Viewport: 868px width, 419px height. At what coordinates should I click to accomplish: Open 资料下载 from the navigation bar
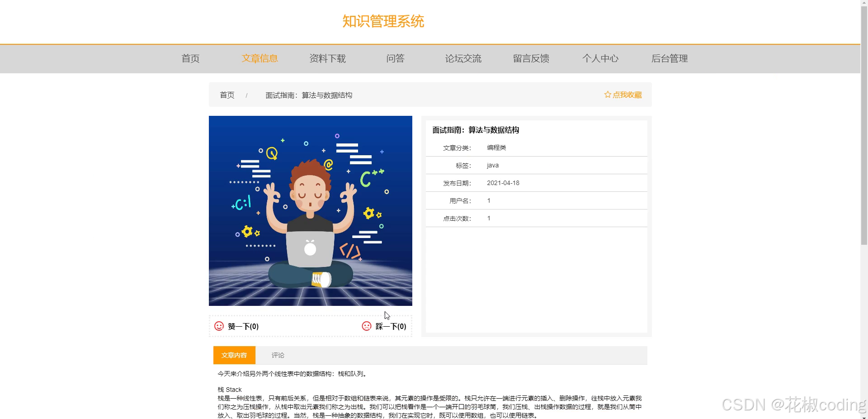click(327, 58)
